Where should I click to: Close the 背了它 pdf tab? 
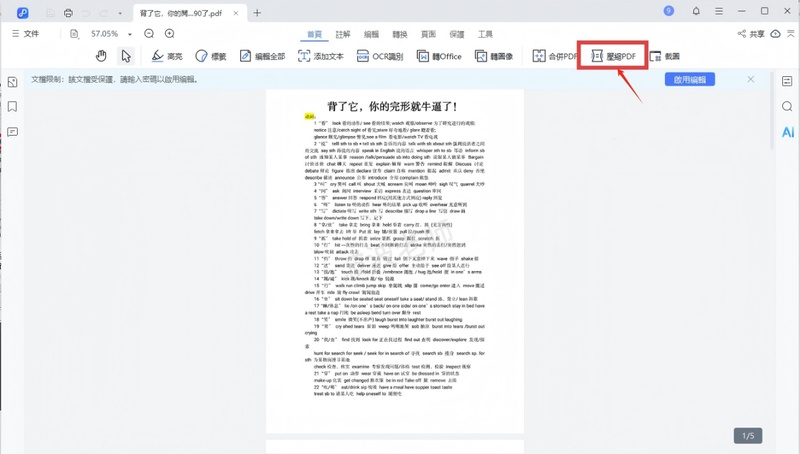[236, 13]
